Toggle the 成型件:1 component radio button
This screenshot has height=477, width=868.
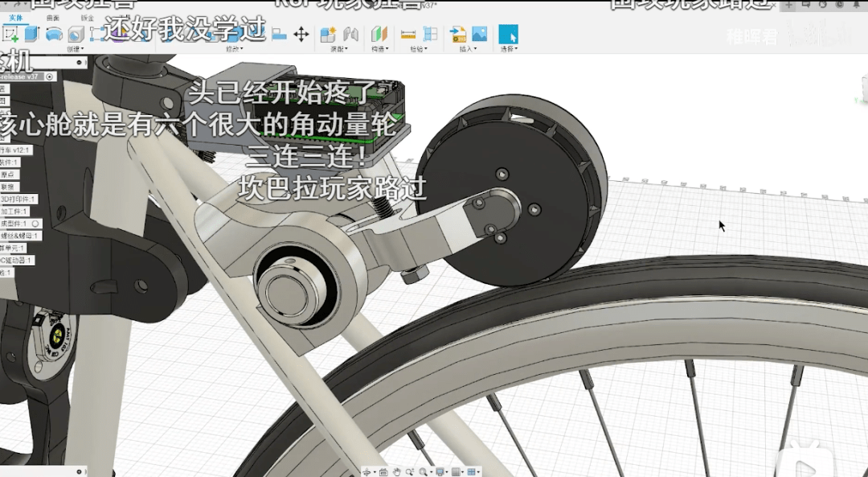[x=35, y=224]
